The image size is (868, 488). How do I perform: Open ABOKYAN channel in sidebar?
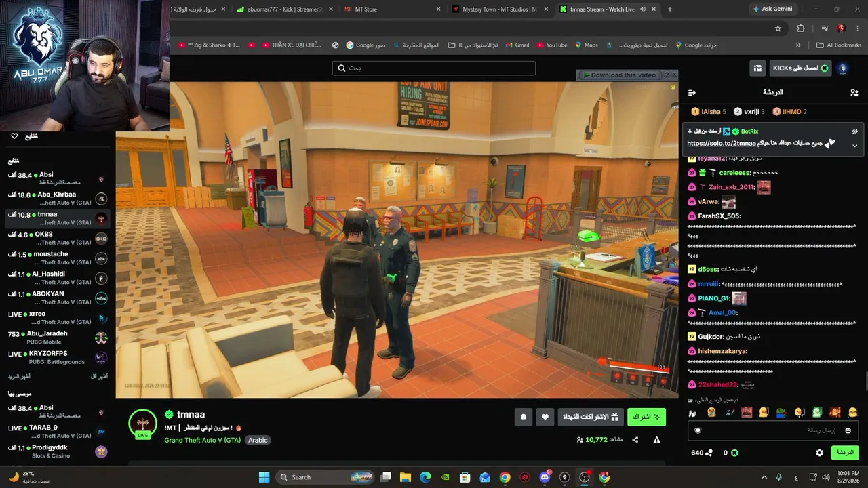click(x=58, y=298)
